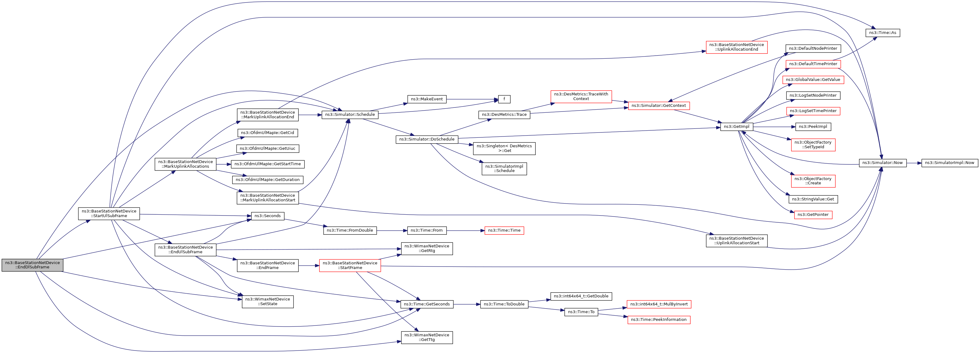The width and height of the screenshot is (980, 353).
Task: Open ns3::BaseStationNetDevice::MarkUplinkAllocationStart node
Action: 268,198
